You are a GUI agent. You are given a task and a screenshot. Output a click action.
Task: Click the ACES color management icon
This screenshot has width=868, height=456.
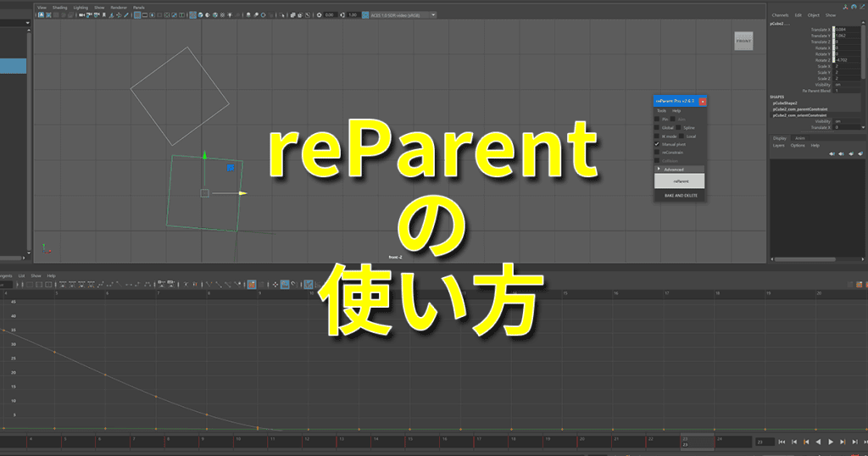tap(364, 14)
